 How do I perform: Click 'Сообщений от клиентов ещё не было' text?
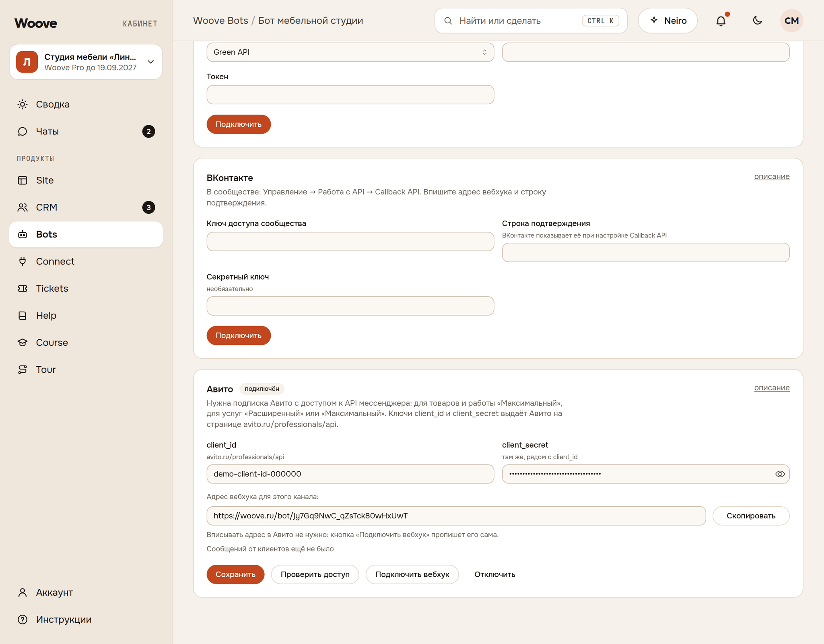(x=270, y=549)
